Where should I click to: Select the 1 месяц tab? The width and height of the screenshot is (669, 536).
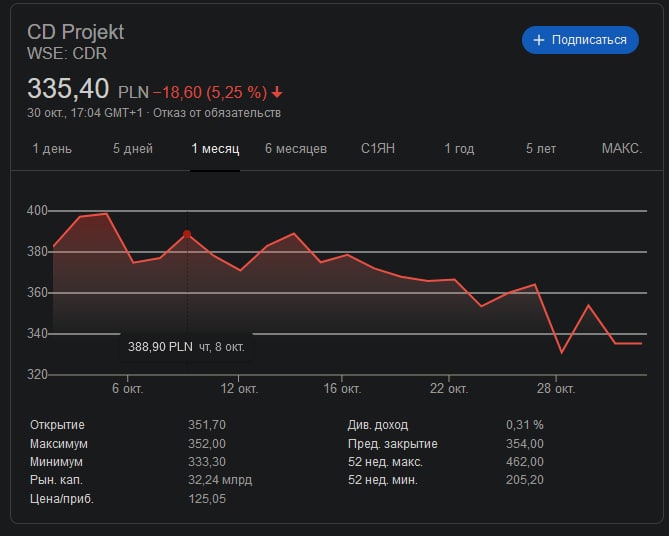click(x=215, y=149)
